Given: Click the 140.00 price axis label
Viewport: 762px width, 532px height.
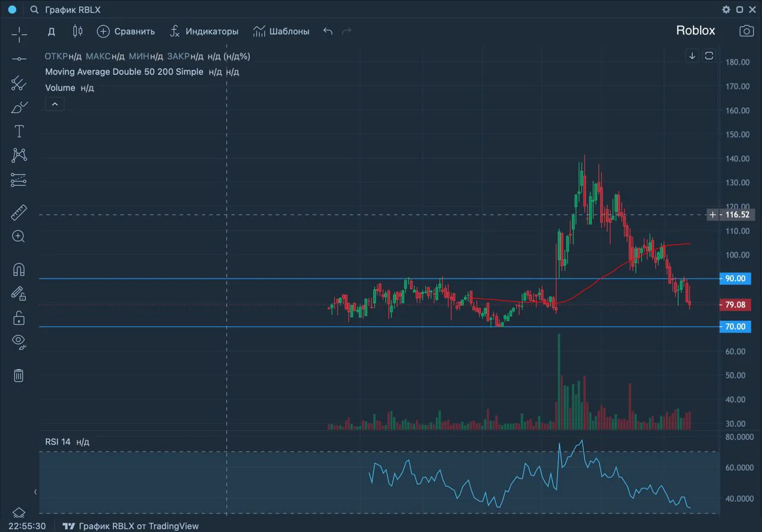Looking at the screenshot, I should click(x=737, y=159).
